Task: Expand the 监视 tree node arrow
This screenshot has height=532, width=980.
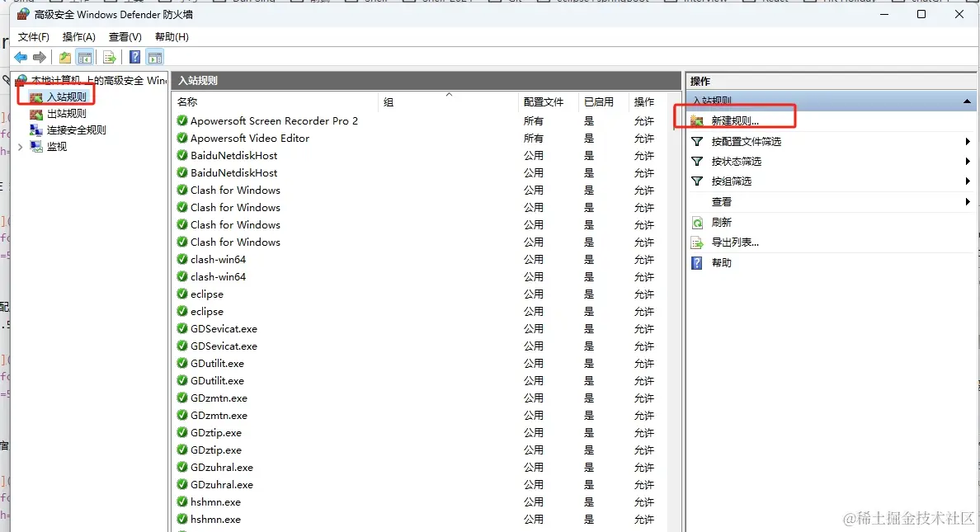Action: click(x=21, y=147)
